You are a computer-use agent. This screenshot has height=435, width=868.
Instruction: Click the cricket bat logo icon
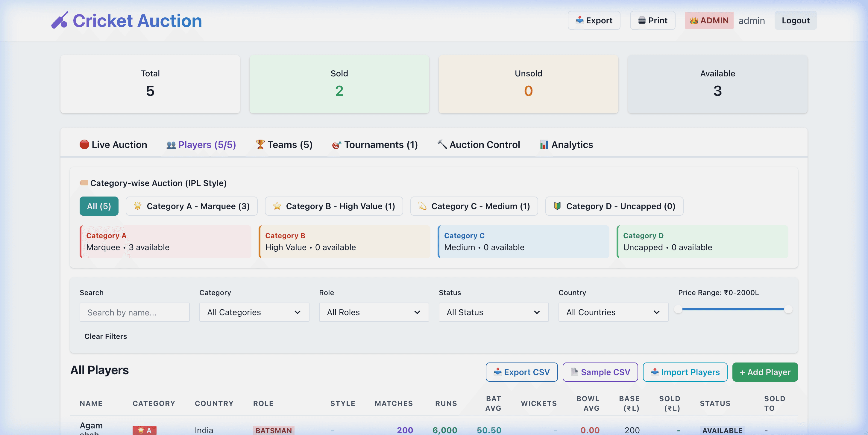point(60,20)
